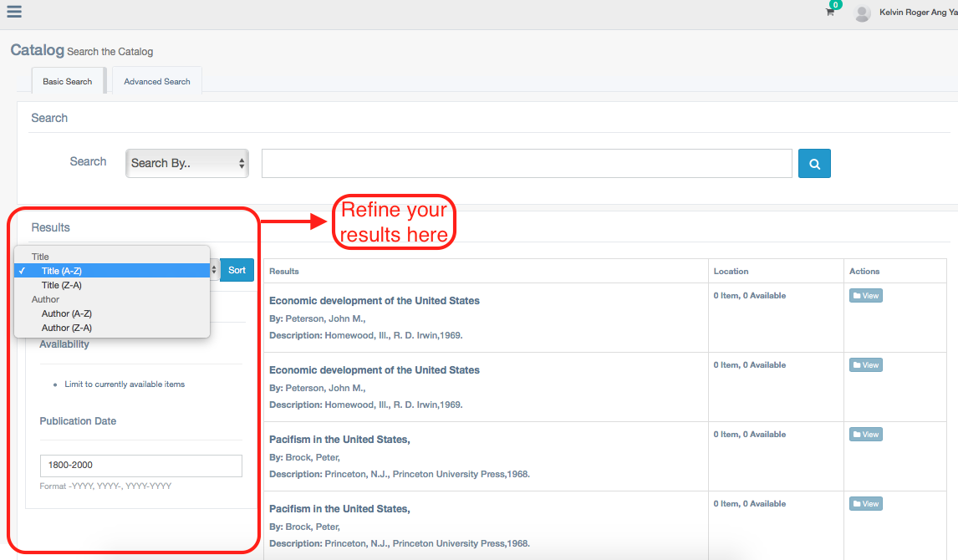View the first Economic development record
The height and width of the screenshot is (560, 958).
click(865, 296)
